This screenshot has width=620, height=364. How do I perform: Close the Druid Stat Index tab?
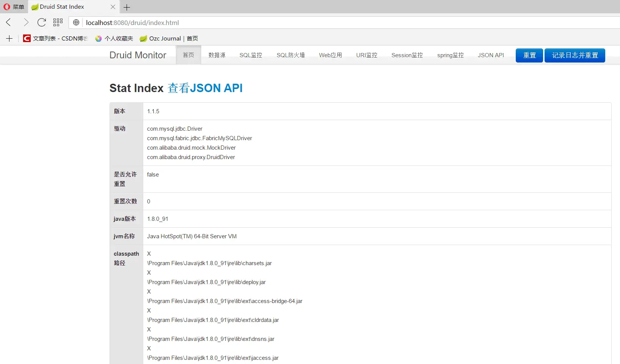(113, 7)
